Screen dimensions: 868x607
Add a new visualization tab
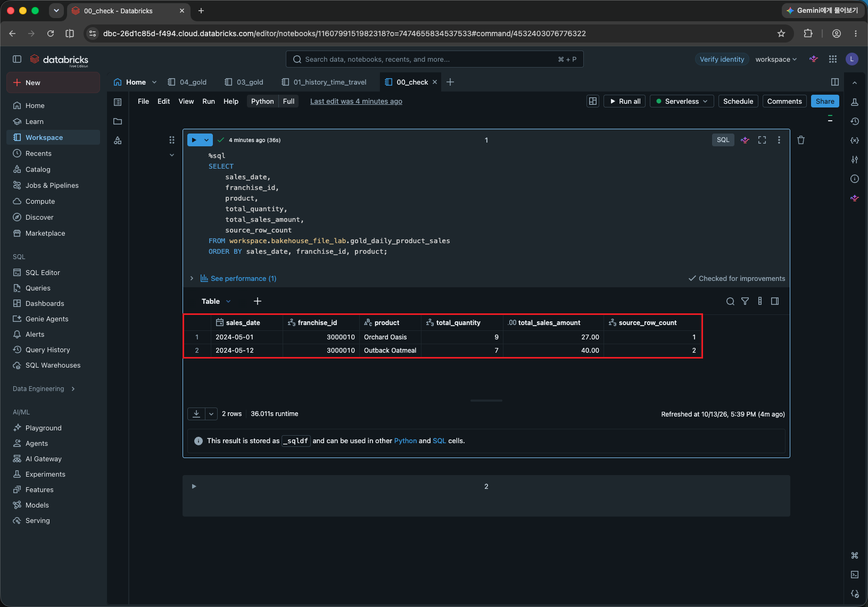(x=258, y=301)
